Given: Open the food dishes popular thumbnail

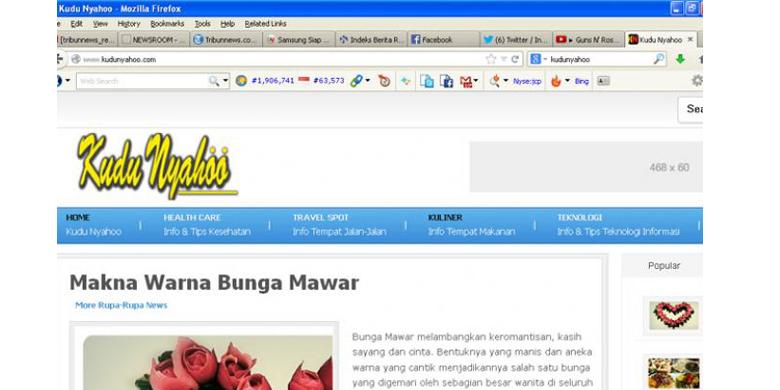Looking at the screenshot, I should tap(674, 373).
